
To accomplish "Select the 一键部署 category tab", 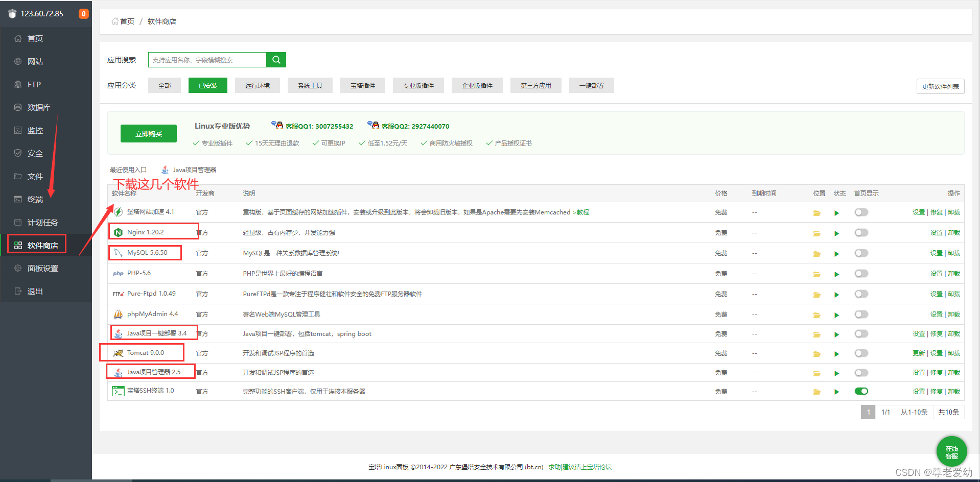I will point(592,85).
